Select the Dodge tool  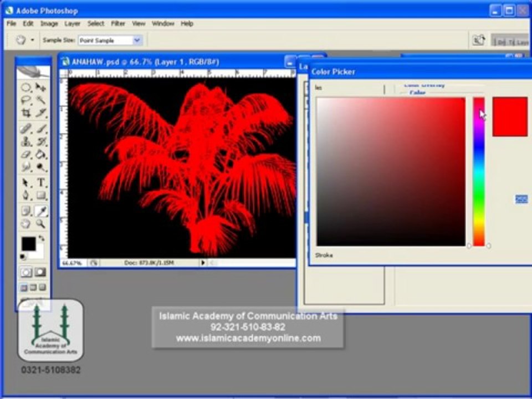(41, 167)
